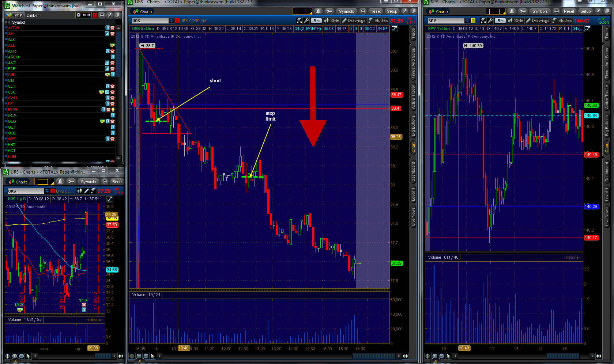Open the SPY symbol dropdown arrow in right window
The width and height of the screenshot is (614, 364).
(467, 21)
